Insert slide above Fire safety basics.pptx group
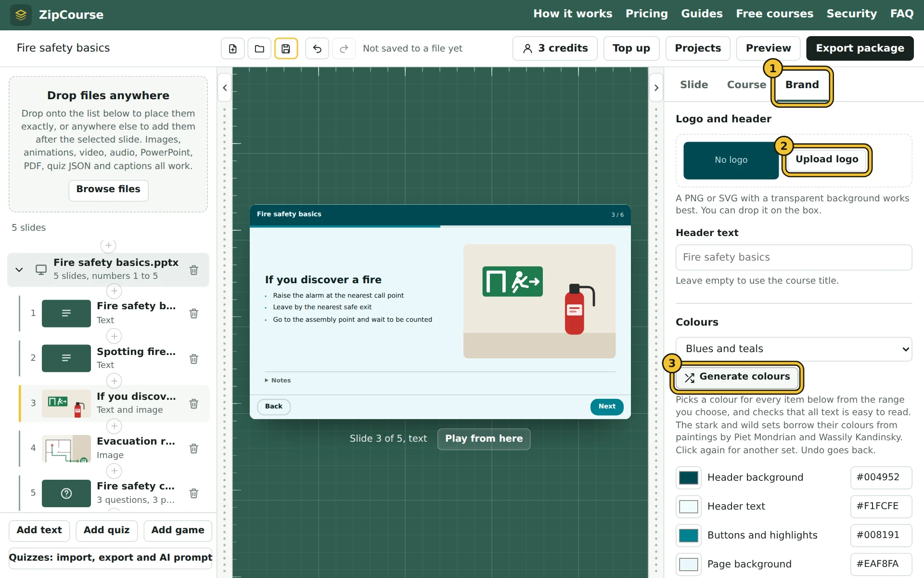This screenshot has width=924, height=578. pyautogui.click(x=108, y=246)
